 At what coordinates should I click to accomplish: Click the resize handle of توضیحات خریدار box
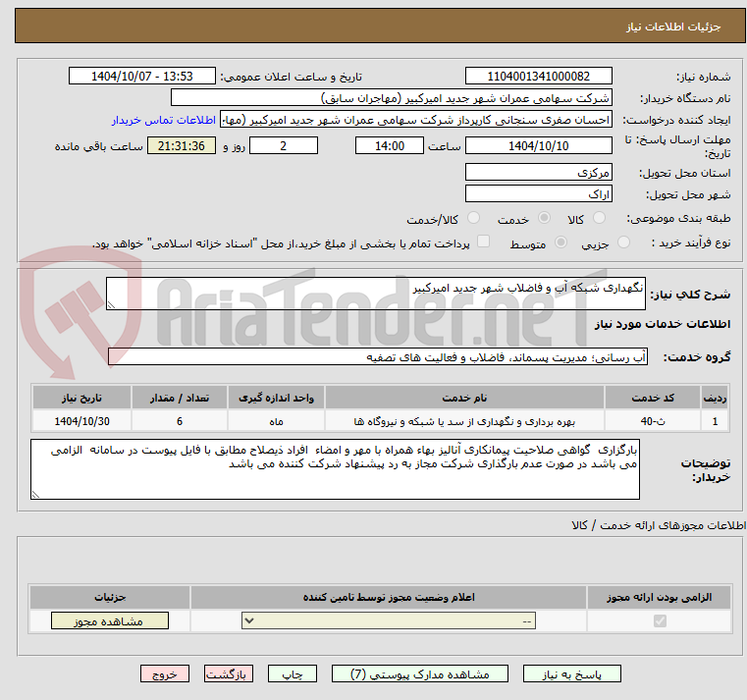(x=35, y=495)
